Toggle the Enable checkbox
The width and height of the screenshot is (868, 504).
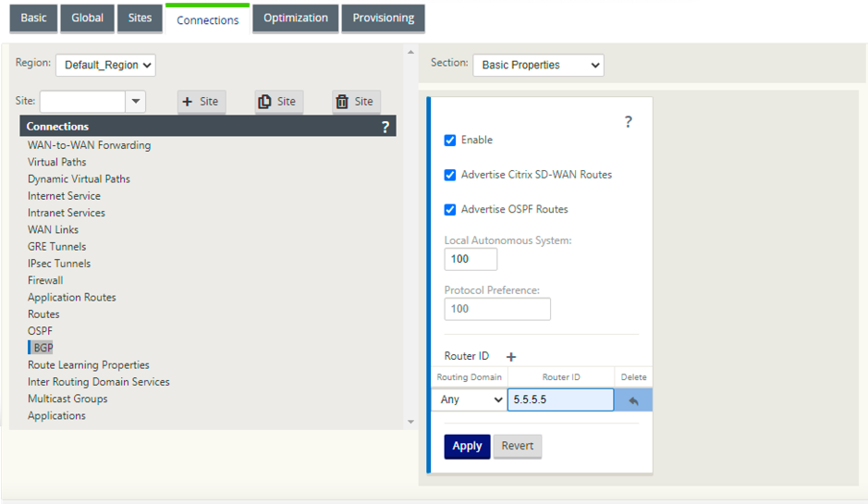click(x=450, y=141)
